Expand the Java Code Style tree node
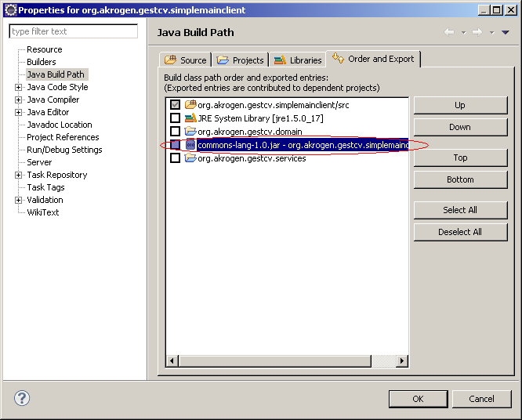Screen dimensions: 522x420 pos(19,87)
